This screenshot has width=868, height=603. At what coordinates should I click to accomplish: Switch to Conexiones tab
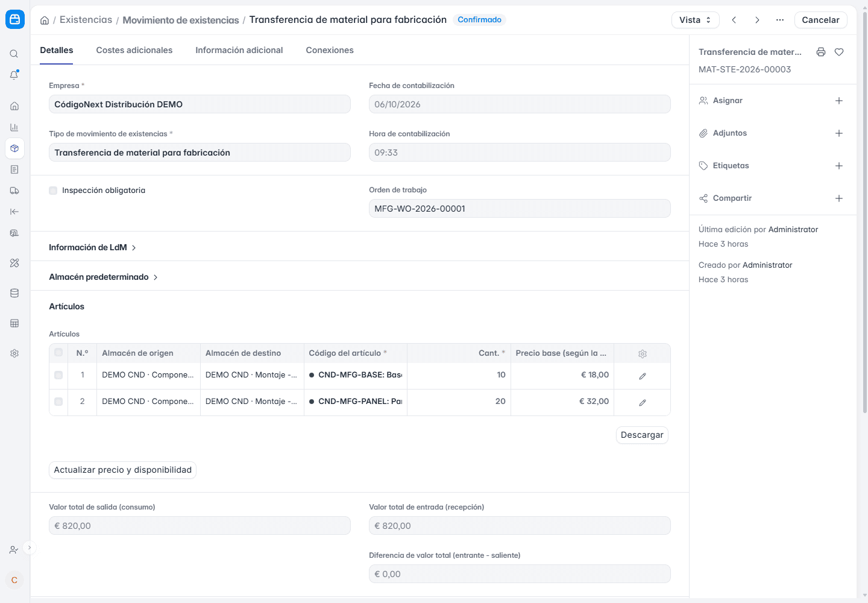click(x=330, y=50)
